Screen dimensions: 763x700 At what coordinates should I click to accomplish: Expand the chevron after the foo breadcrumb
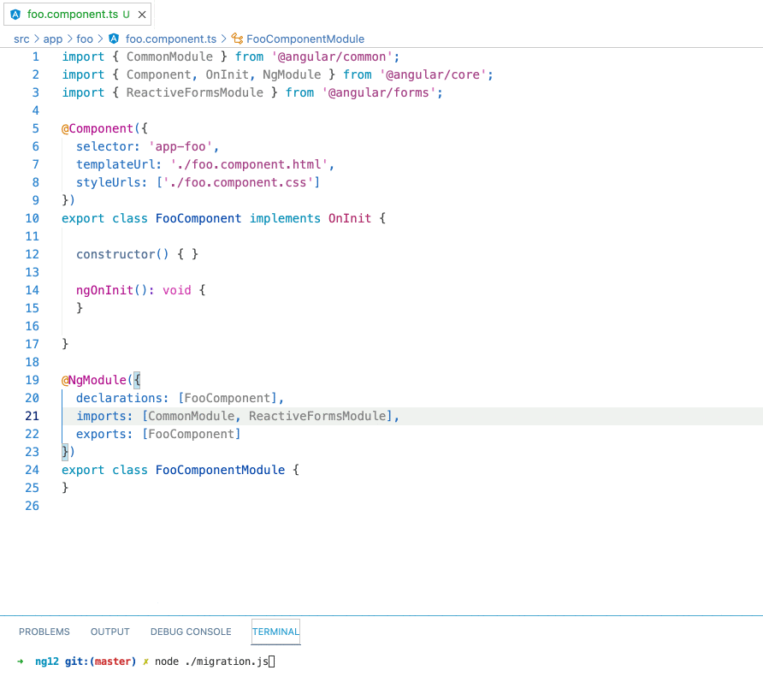click(100, 39)
